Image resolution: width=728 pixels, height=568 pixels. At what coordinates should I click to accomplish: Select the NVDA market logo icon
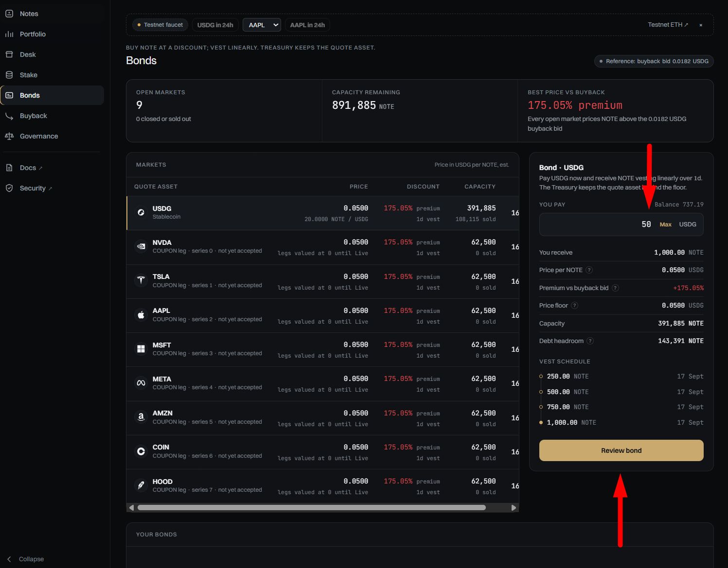(141, 246)
